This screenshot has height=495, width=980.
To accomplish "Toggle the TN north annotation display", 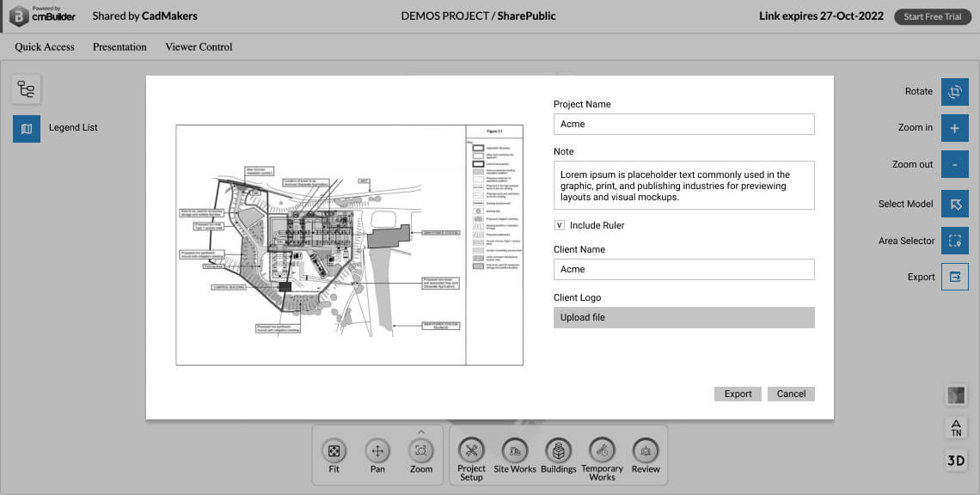I will [x=956, y=427].
